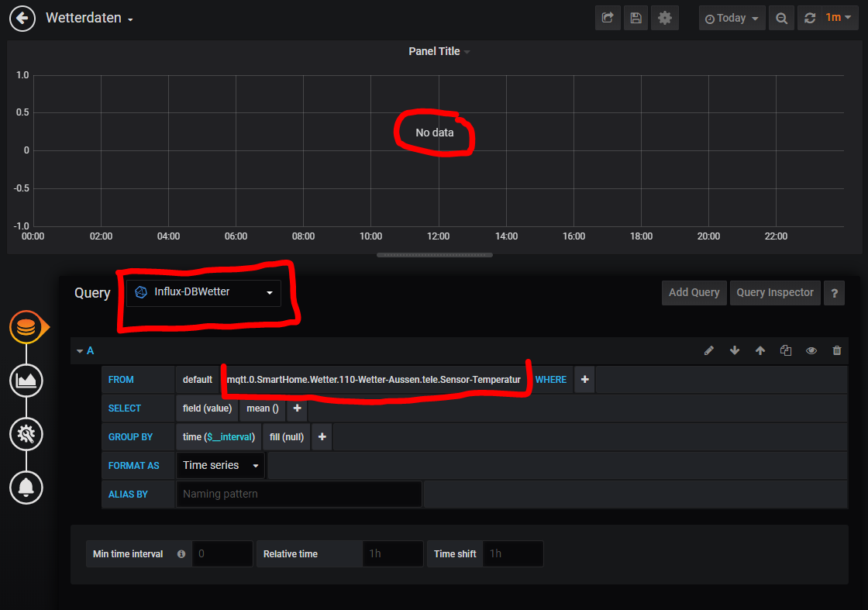This screenshot has height=610, width=868.
Task: Click the Relative time input
Action: 392,554
